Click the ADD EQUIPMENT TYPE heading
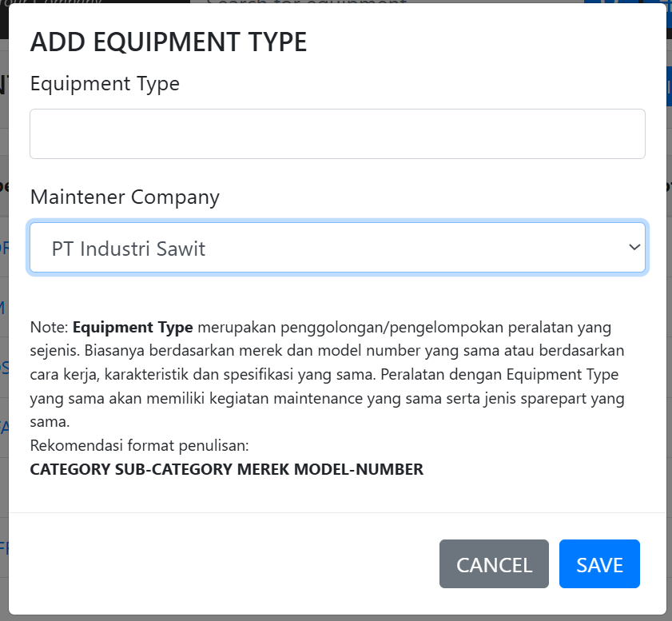672x621 pixels. pos(168,42)
